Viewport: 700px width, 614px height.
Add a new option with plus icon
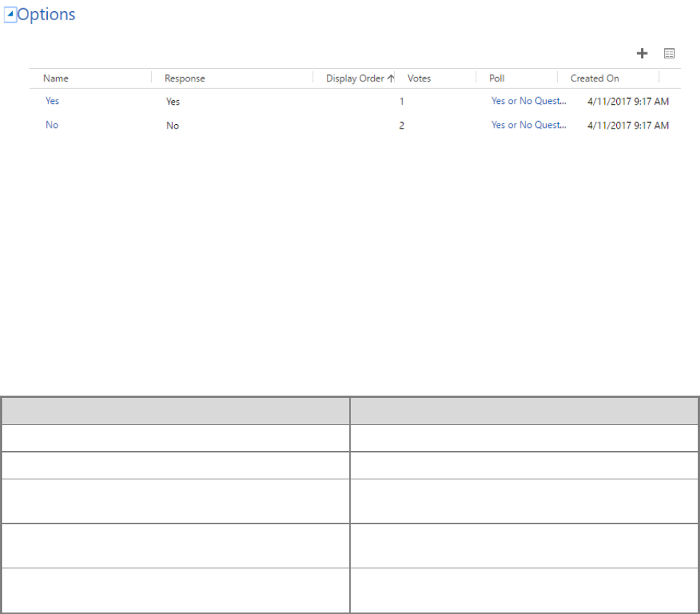[642, 53]
